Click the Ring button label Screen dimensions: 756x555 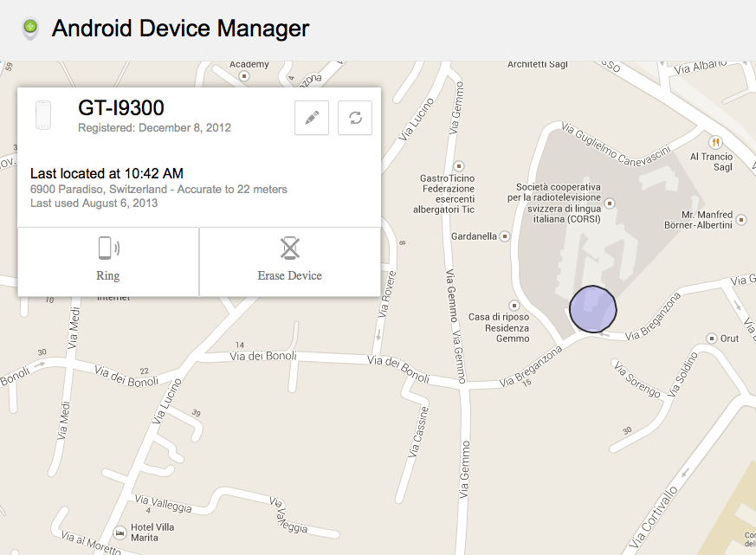[x=108, y=276]
